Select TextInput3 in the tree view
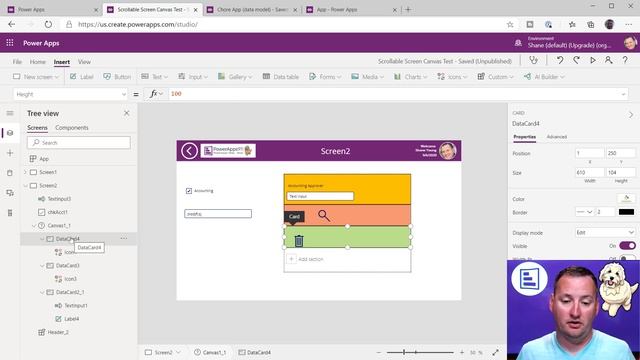The width and height of the screenshot is (640, 360). [59, 199]
